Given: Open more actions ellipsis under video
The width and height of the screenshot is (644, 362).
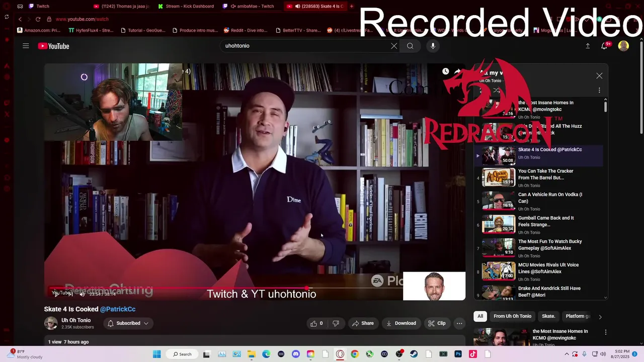Looking at the screenshot, I should (459, 323).
